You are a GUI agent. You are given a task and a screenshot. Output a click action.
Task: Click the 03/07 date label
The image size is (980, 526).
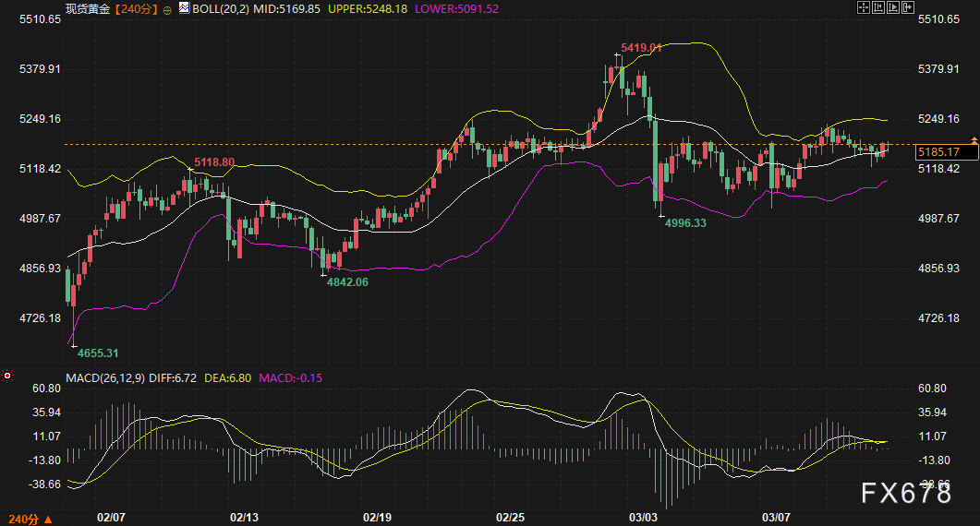776,518
